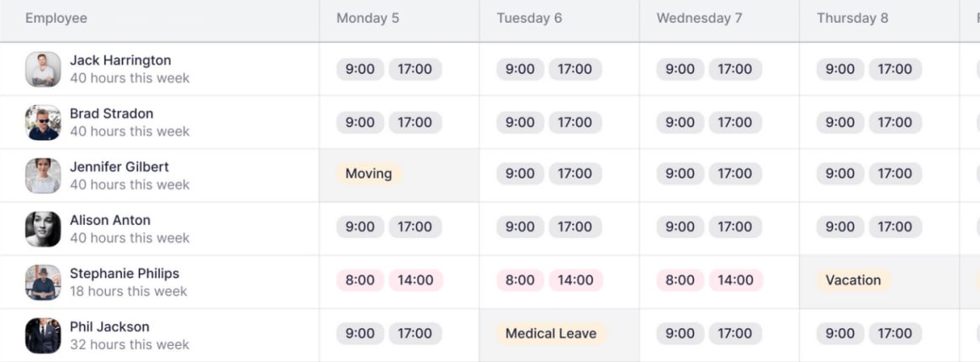Click the Tuesday 6 column header
The height and width of the screenshot is (362, 980).
pyautogui.click(x=529, y=19)
